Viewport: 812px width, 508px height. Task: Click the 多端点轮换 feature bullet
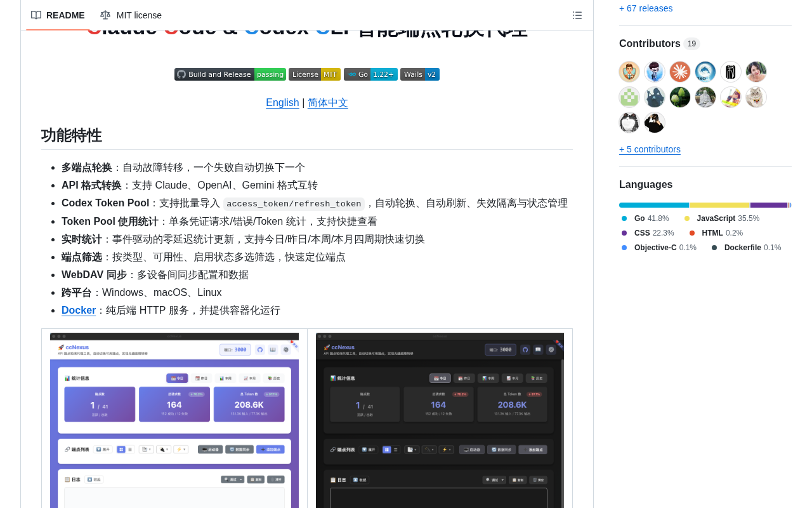[87, 168]
